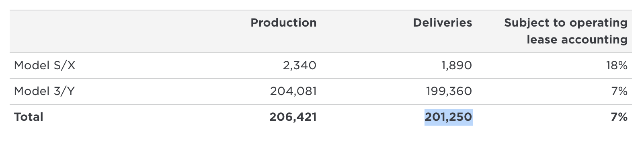The image size is (644, 149).
Task: Click the Total row label
Action: pos(29,117)
